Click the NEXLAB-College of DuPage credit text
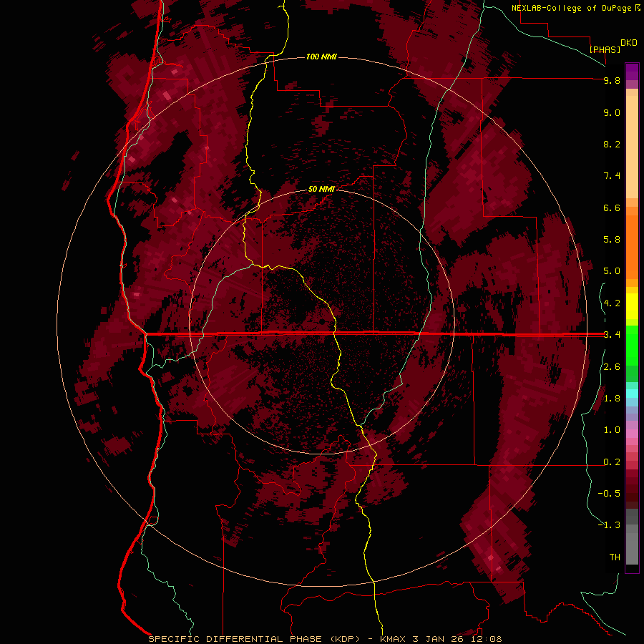This screenshot has width=644, height=644. [571, 8]
